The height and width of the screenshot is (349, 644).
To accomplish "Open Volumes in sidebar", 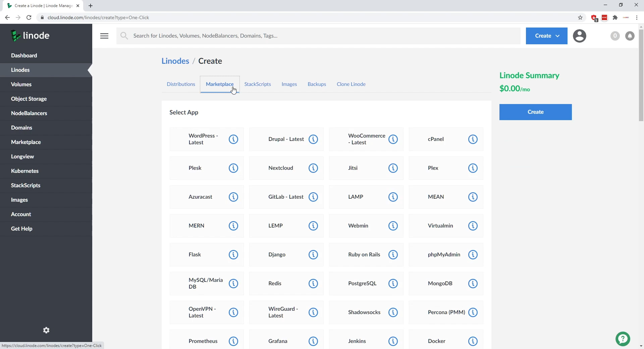I will coord(46,85).
